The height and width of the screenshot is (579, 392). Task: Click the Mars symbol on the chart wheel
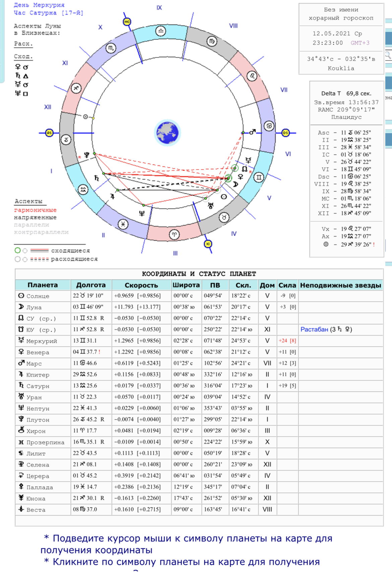(253, 132)
